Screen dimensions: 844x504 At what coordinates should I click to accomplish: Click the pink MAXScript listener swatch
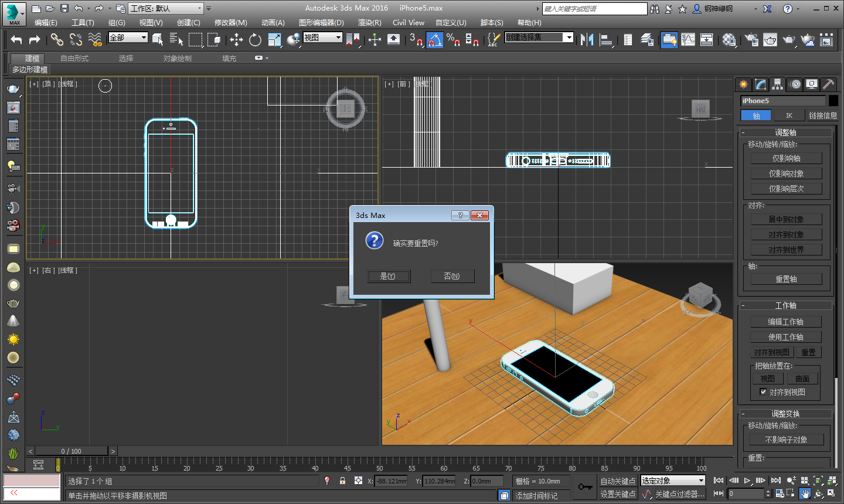[32, 481]
